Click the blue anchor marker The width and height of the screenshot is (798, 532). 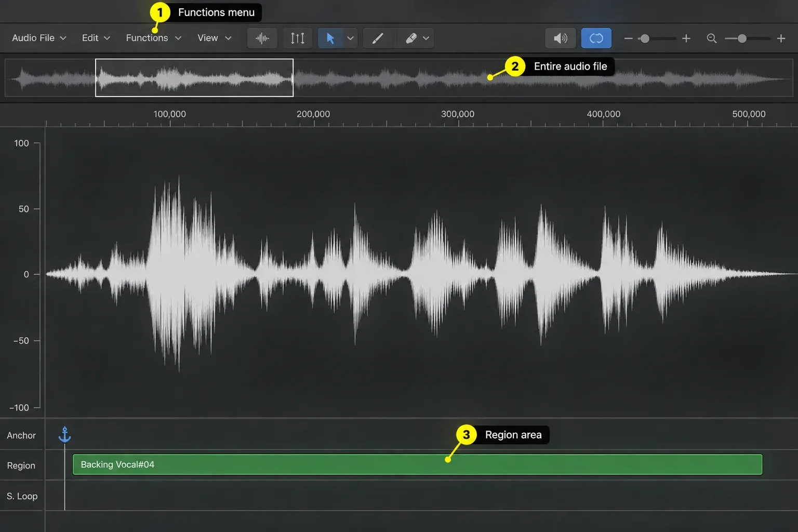pos(64,434)
